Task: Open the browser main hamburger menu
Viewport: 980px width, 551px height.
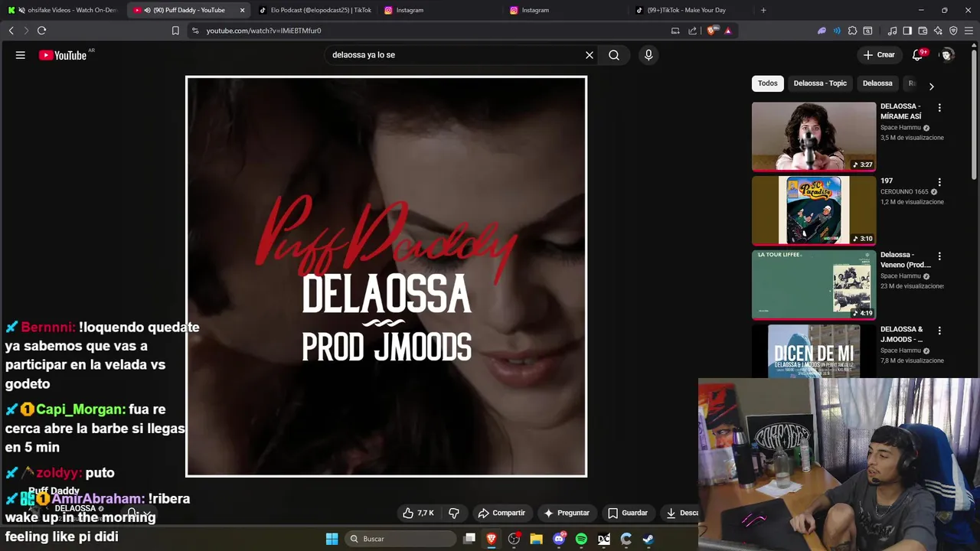Action: pos(969,31)
